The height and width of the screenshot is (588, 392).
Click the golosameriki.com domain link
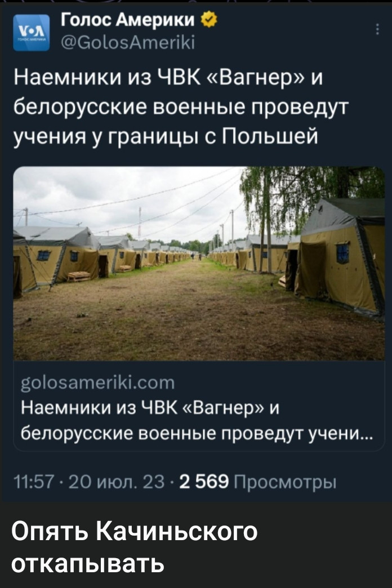pos(98,383)
